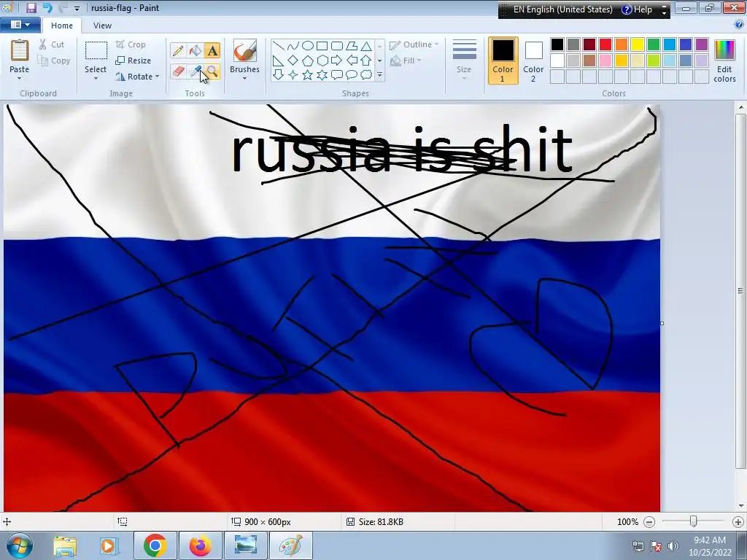747x560 pixels.
Task: Expand the Select dropdown arrow
Action: pos(96,79)
